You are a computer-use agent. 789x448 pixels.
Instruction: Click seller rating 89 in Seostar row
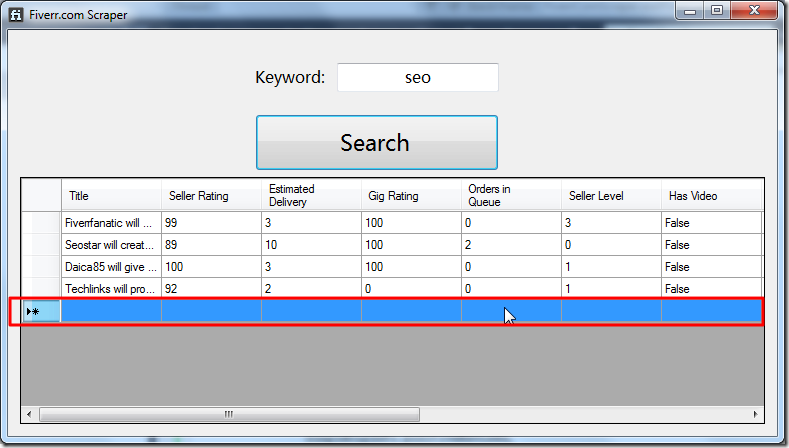click(211, 245)
